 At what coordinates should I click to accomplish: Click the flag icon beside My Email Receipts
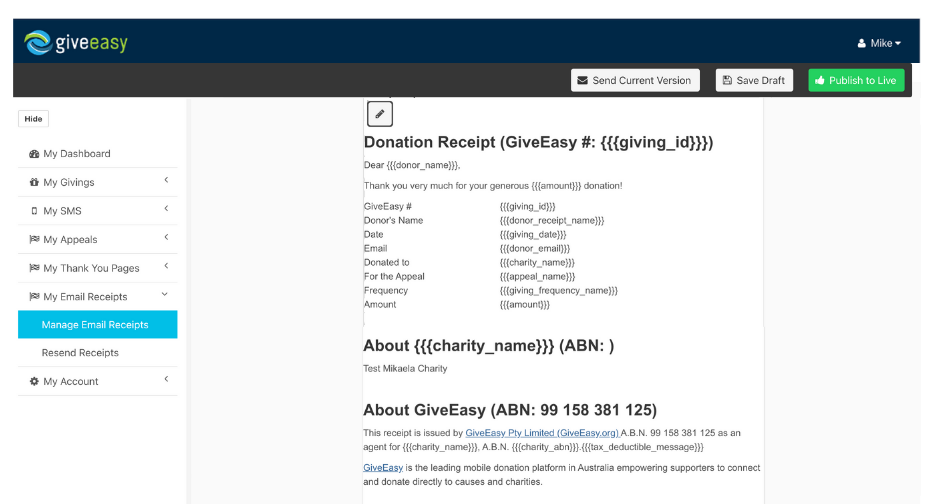34,297
